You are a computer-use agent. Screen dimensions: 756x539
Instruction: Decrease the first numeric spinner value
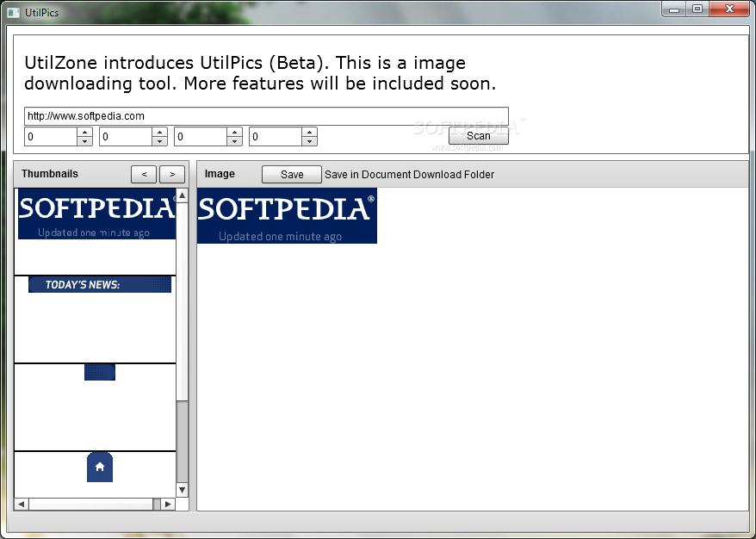point(85,141)
